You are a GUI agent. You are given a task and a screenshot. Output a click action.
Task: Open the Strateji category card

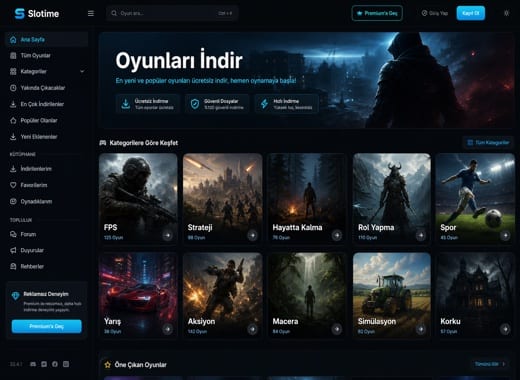223,199
